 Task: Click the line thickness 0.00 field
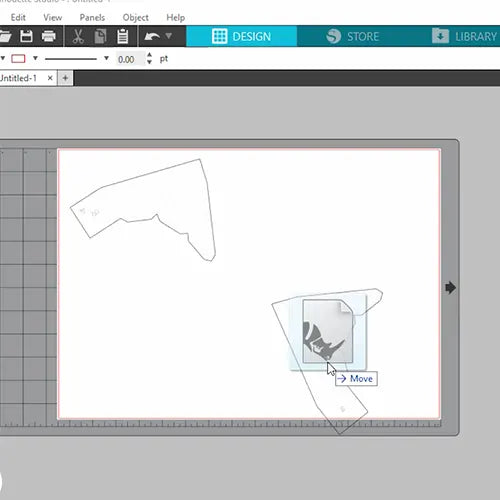tap(129, 59)
